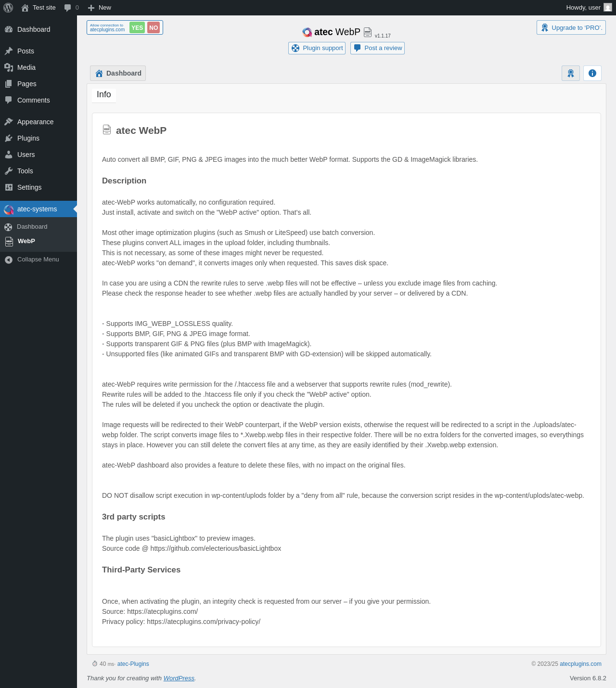
Task: Open Tools wrench icon in sidebar
Action: click(x=9, y=171)
